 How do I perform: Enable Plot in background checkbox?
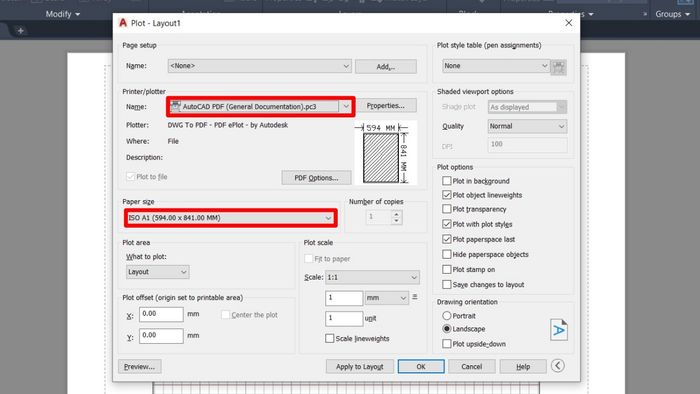(446, 181)
